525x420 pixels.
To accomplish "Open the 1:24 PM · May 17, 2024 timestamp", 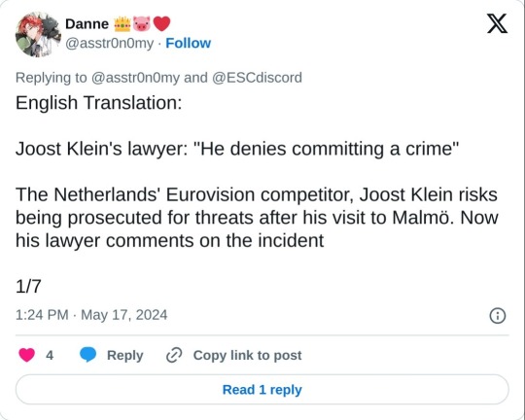I will click(x=91, y=315).
